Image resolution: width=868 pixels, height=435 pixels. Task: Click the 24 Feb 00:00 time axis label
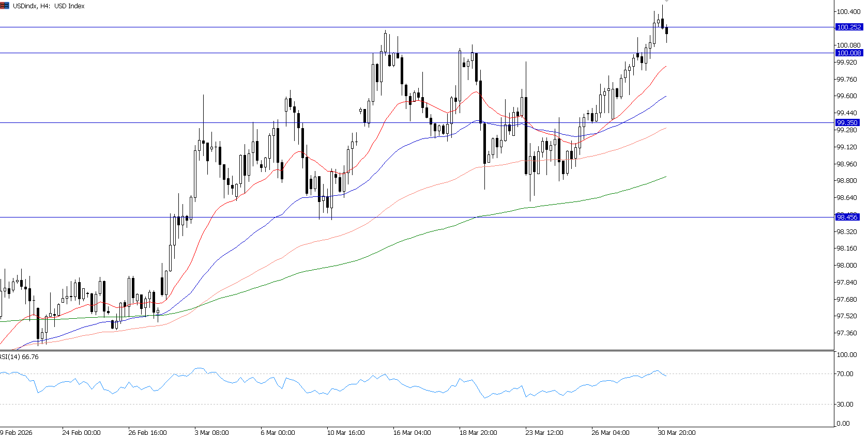coord(81,432)
